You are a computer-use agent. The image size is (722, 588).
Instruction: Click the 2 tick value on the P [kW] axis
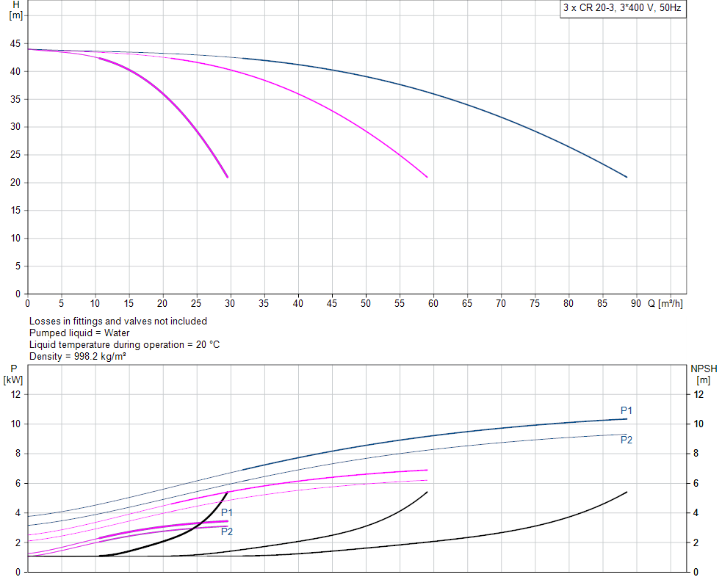click(18, 543)
